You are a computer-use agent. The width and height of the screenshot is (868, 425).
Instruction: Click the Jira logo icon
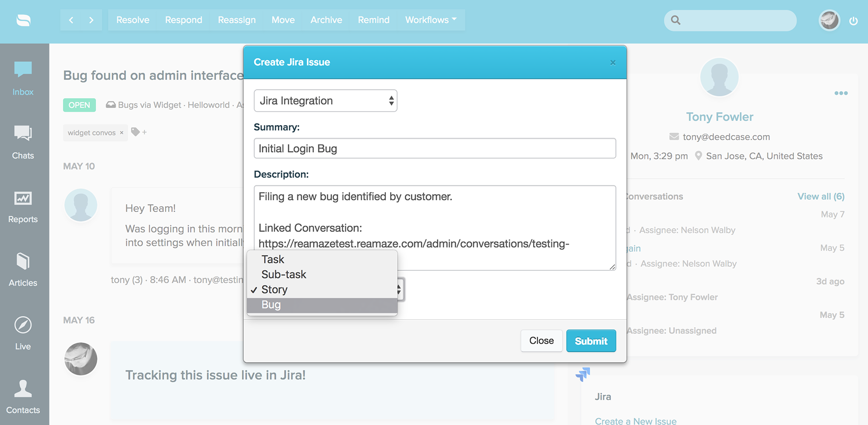coord(583,374)
